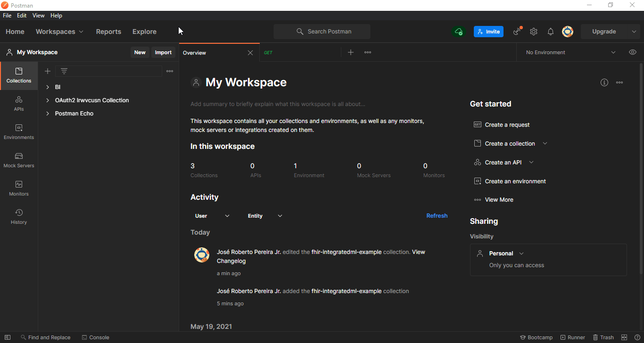Expand the Postman Echo collection
The width and height of the screenshot is (644, 343).
pyautogui.click(x=48, y=114)
